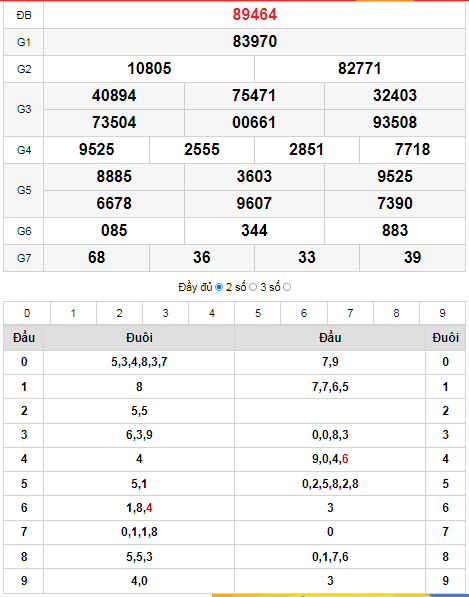Image resolution: width=469 pixels, height=597 pixels.
Task: Click digit 9 in number filter row
Action: click(x=442, y=313)
